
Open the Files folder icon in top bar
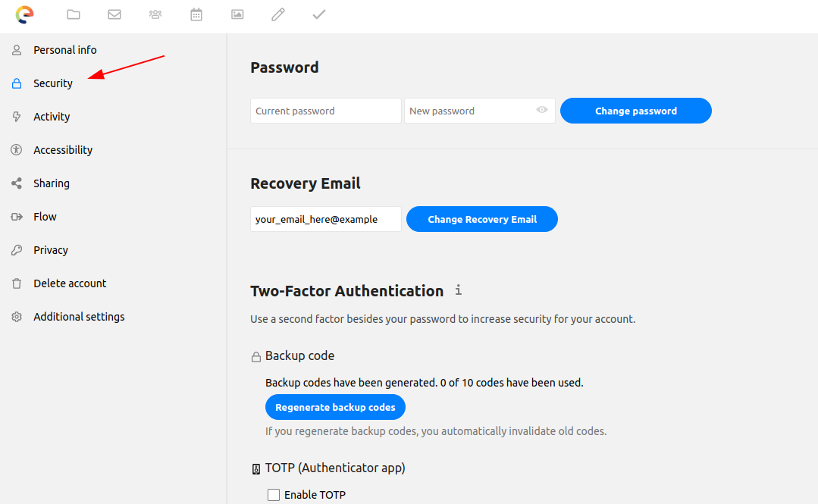pos(74,14)
